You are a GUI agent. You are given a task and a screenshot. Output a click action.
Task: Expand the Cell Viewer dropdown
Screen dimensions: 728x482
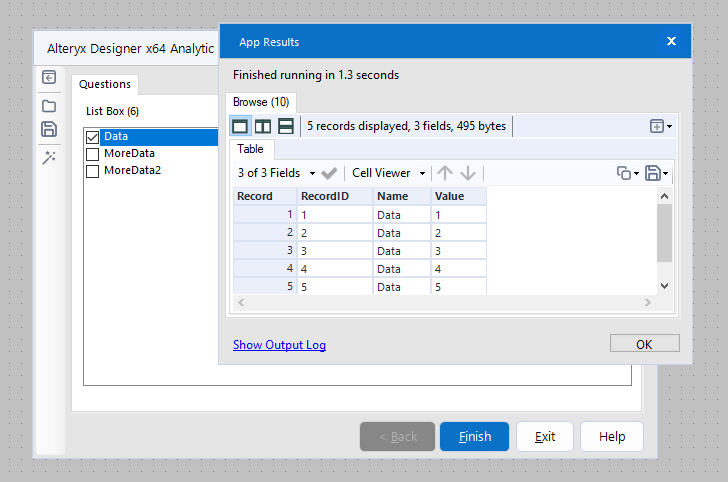click(389, 173)
